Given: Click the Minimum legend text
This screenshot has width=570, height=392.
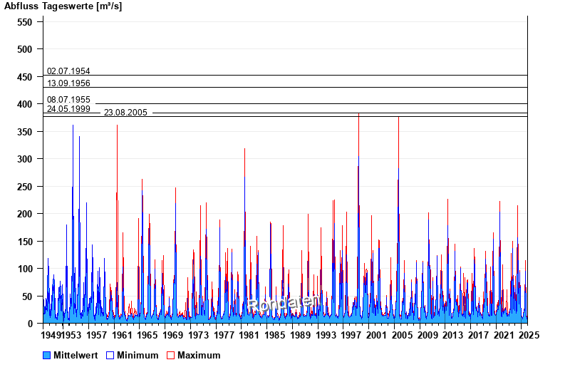Looking at the screenshot, I should pos(138,355).
